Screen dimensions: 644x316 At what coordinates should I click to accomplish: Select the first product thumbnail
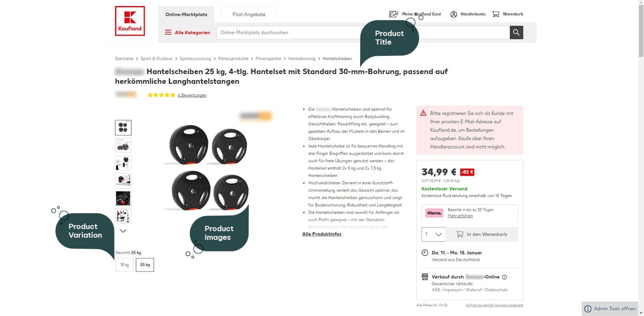coord(123,128)
